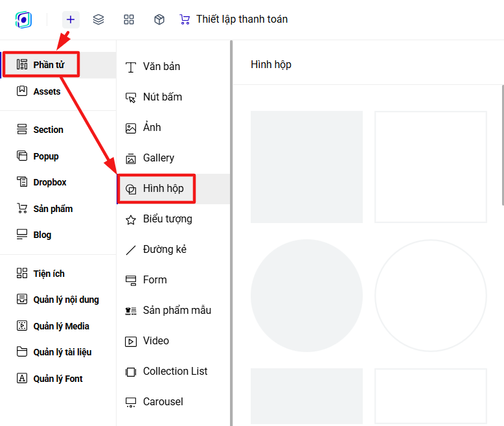Choose the Ảnh image element

coord(173,128)
